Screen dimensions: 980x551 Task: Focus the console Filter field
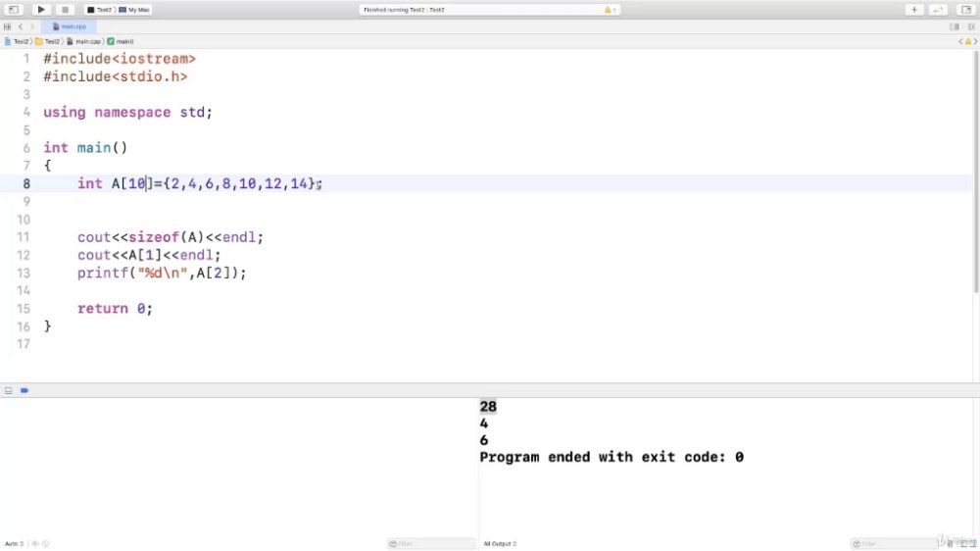[894, 543]
